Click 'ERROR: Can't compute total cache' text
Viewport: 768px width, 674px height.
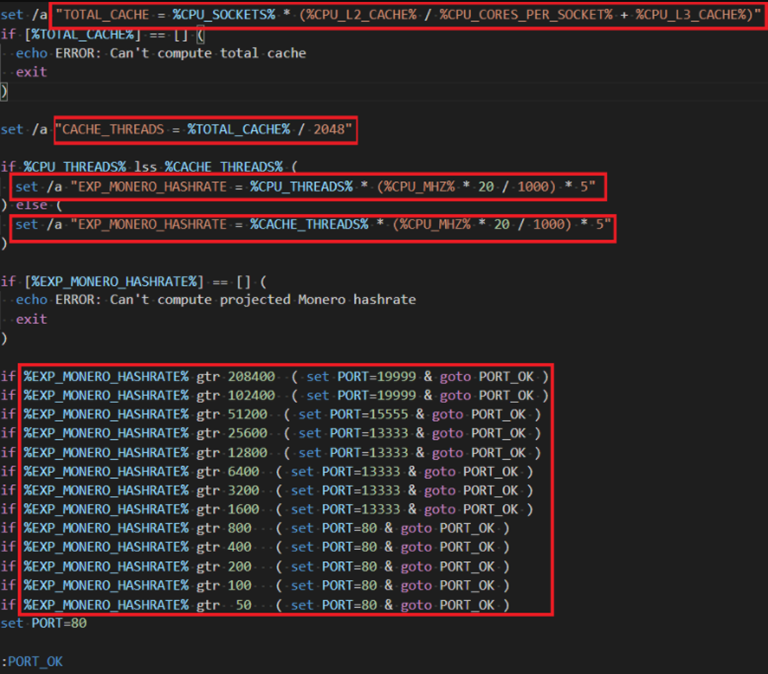tap(180, 53)
